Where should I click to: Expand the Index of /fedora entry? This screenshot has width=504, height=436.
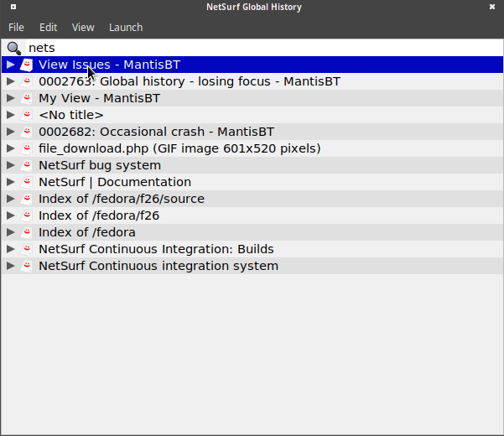pos(10,232)
